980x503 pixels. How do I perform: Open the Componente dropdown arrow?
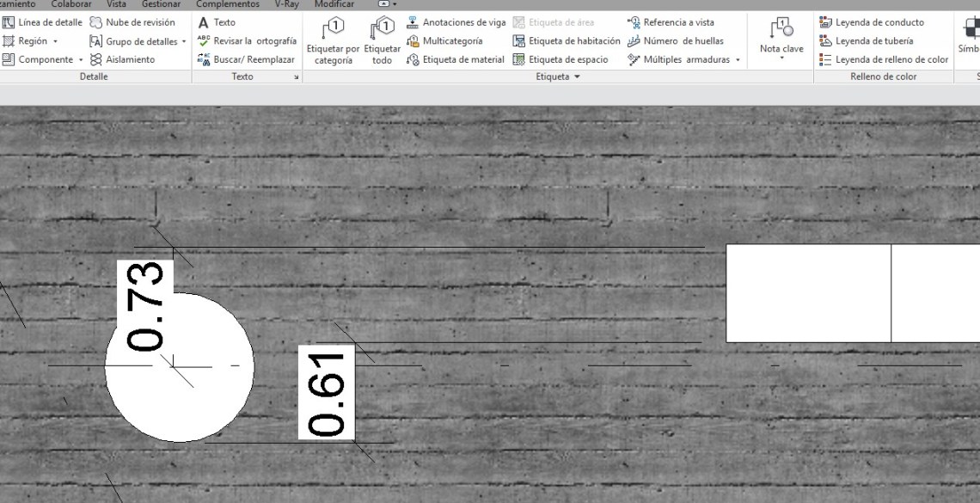click(81, 60)
